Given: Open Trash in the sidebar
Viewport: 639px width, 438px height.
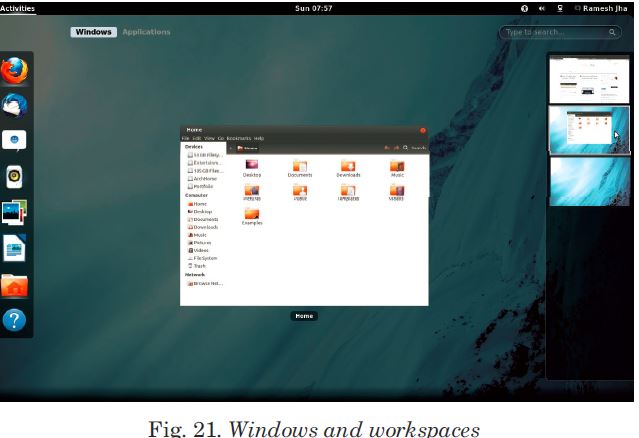Looking at the screenshot, I should coord(197,266).
